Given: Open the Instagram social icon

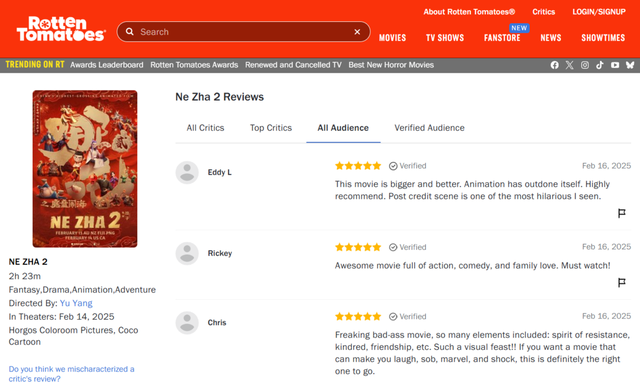Looking at the screenshot, I should (x=584, y=65).
